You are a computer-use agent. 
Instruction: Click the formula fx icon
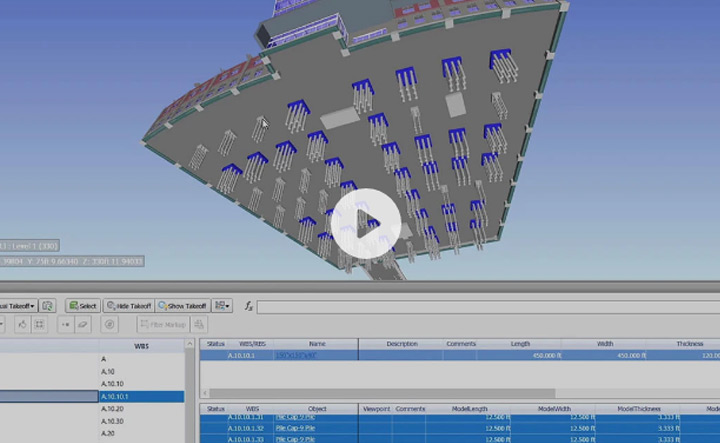tap(247, 306)
